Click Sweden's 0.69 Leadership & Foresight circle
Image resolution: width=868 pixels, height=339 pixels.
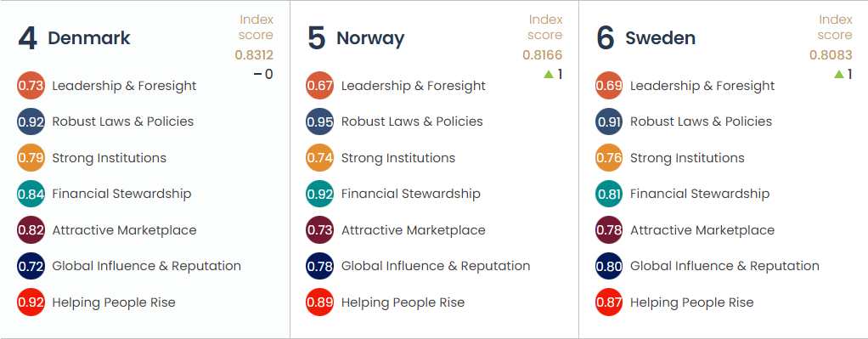tap(609, 86)
